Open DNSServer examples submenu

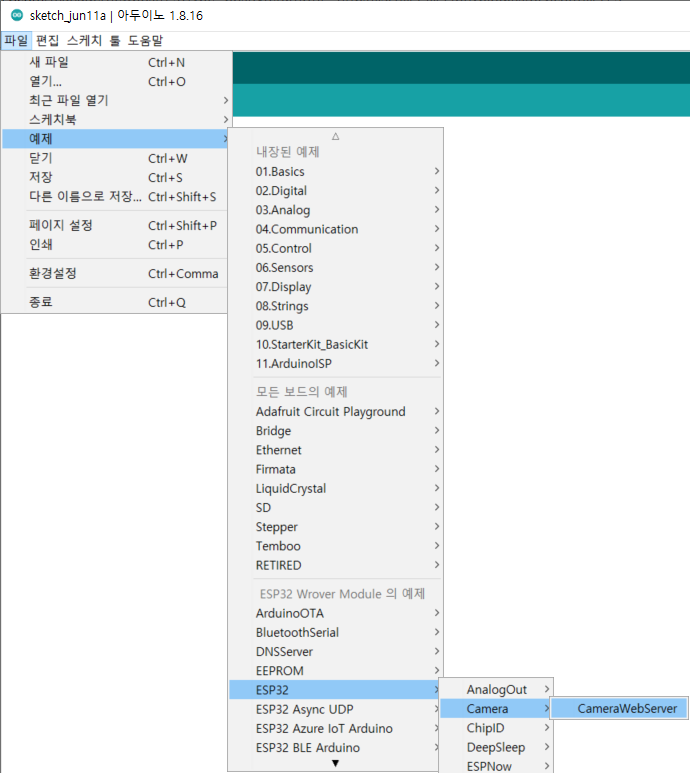pyautogui.click(x=336, y=652)
